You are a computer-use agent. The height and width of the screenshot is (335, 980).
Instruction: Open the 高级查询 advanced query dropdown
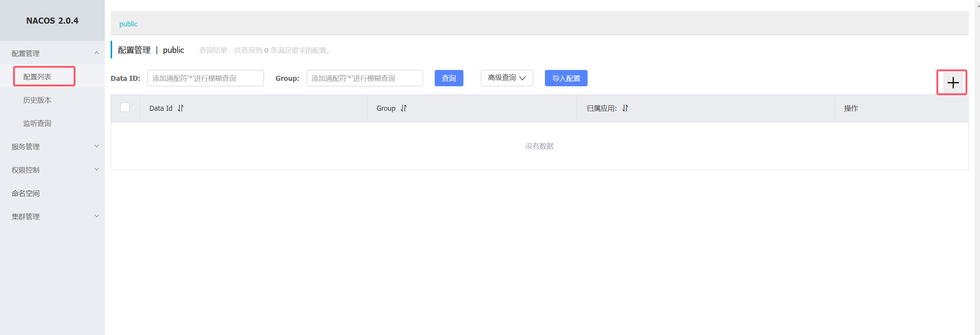click(506, 78)
